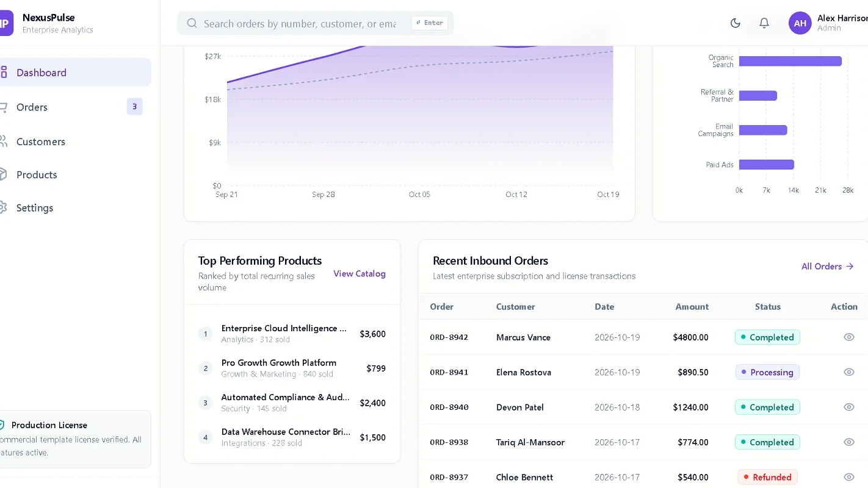Open Automated Compliance & Aud... product
This screenshot has width=868, height=488.
pos(292,403)
